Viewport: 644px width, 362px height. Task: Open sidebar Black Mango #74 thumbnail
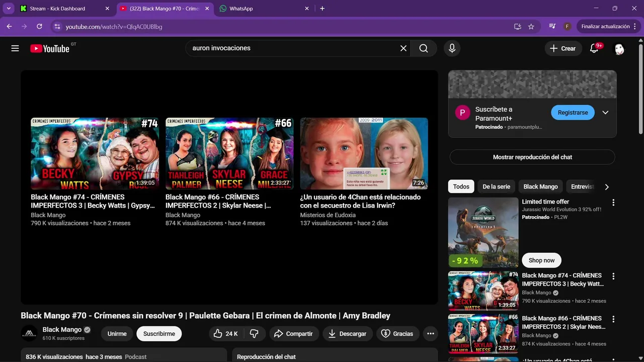tap(483, 291)
